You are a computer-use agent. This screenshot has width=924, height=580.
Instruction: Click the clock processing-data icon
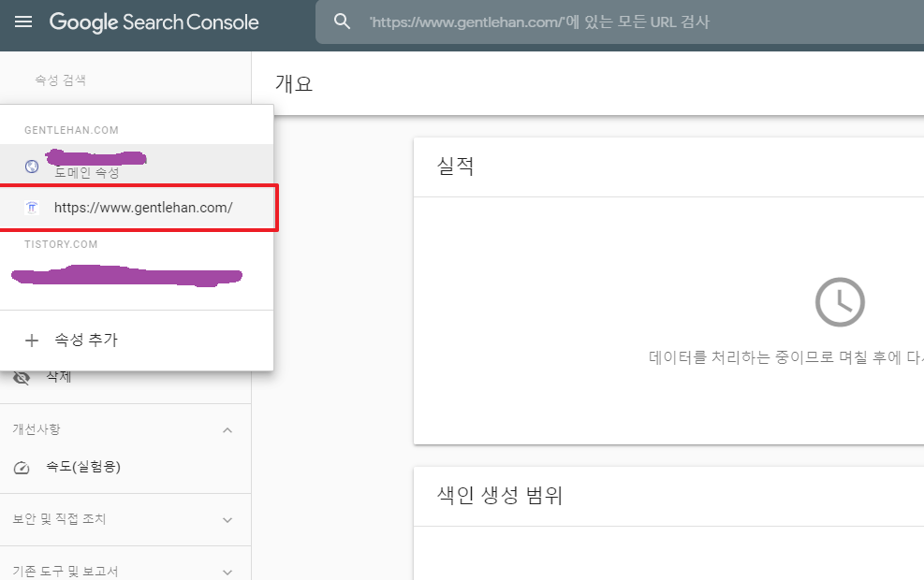840,302
